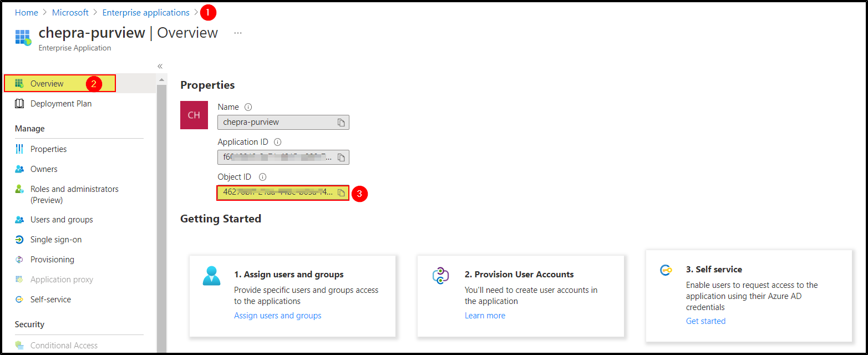The image size is (868, 355).
Task: Collapse the sidebar with double chevron
Action: coord(160,66)
